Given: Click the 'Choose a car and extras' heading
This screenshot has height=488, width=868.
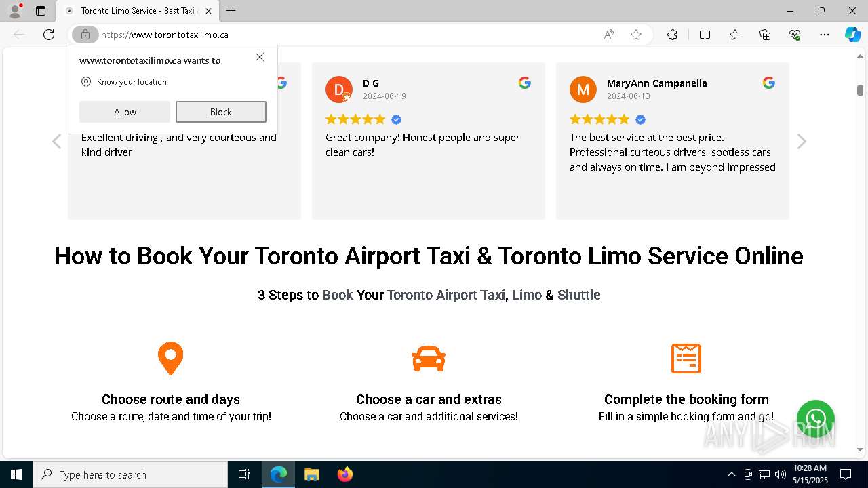Looking at the screenshot, I should coord(429,399).
